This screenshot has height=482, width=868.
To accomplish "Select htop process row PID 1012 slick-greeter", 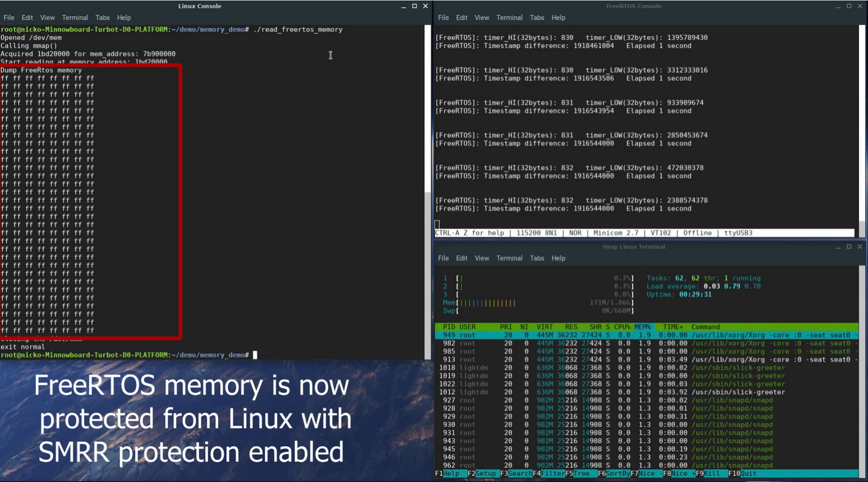I will 647,392.
